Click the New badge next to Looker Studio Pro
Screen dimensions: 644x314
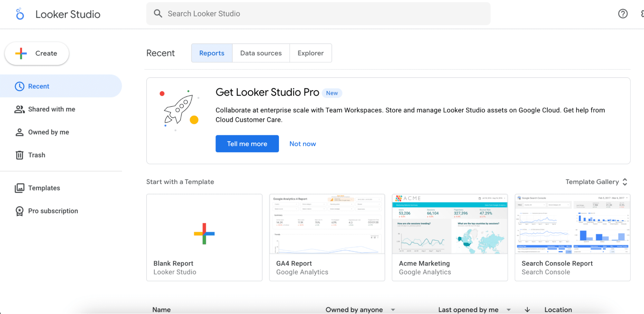[332, 93]
